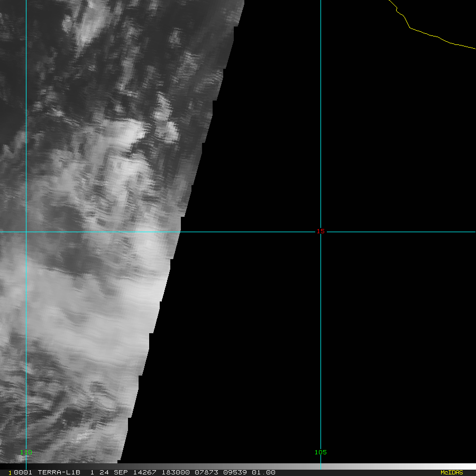Viewport: 476px width, 476px height.
Task: Click the green 105 longitude label
Action: click(x=320, y=452)
